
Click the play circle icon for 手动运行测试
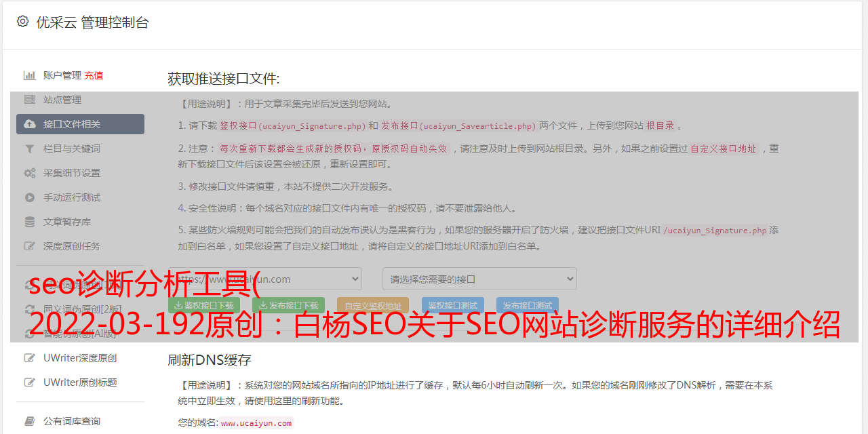(x=30, y=197)
